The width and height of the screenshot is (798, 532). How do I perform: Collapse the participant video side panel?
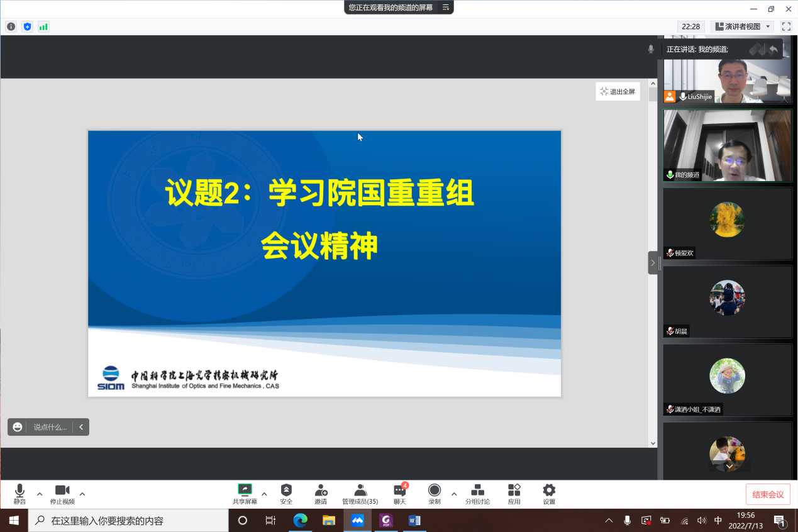(653, 263)
